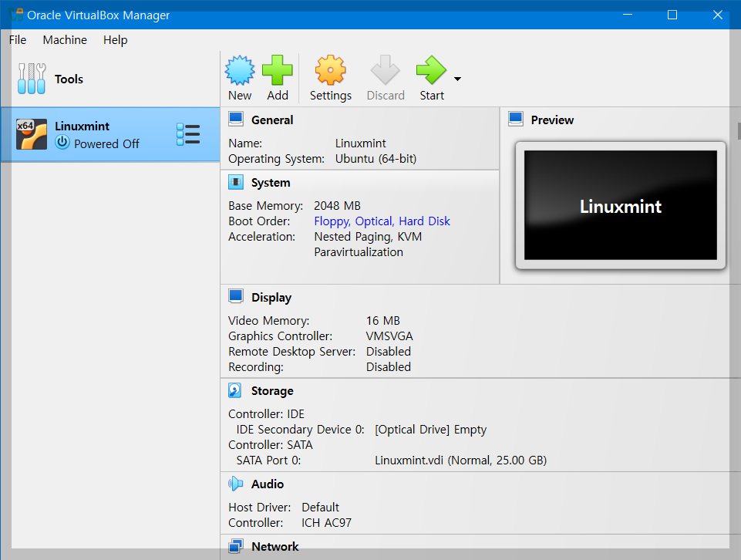Screen dimensions: 741x560
Task: Open the Network settings heading link
Action: coord(275,547)
